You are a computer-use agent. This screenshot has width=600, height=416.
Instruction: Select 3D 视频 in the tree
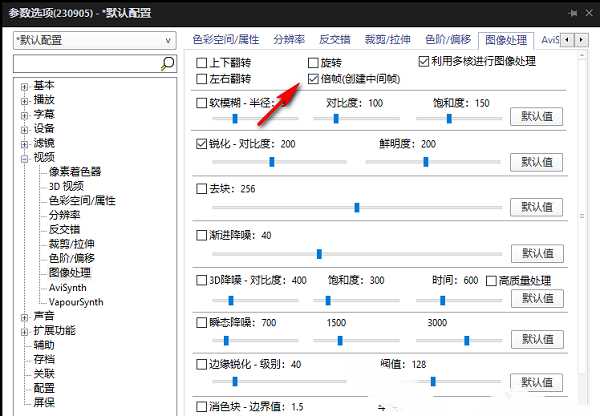(x=66, y=186)
